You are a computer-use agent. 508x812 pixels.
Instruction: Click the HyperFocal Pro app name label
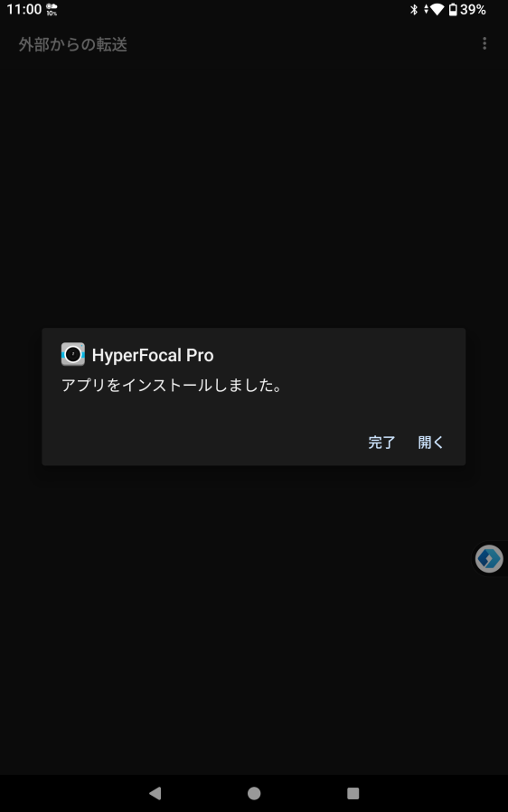153,355
